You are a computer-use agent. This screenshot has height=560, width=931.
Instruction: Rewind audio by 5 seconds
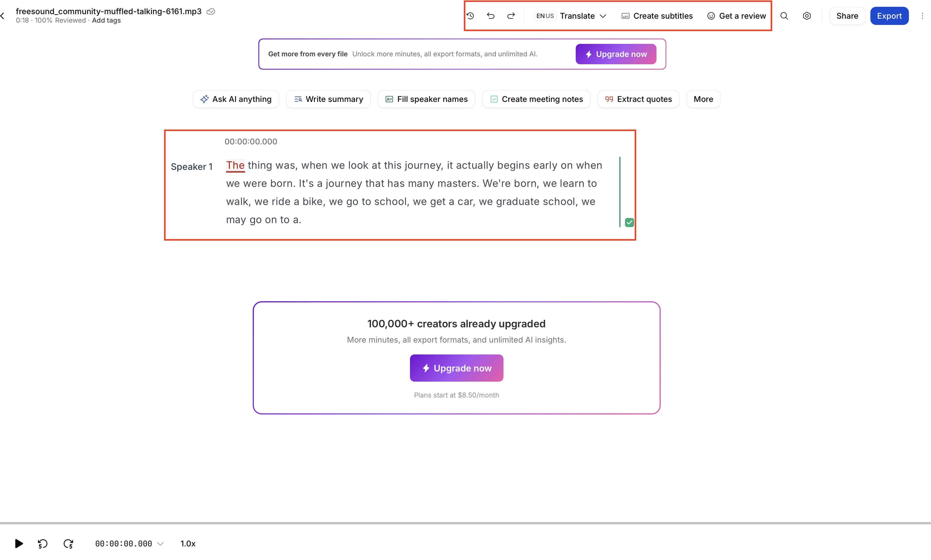click(x=43, y=543)
